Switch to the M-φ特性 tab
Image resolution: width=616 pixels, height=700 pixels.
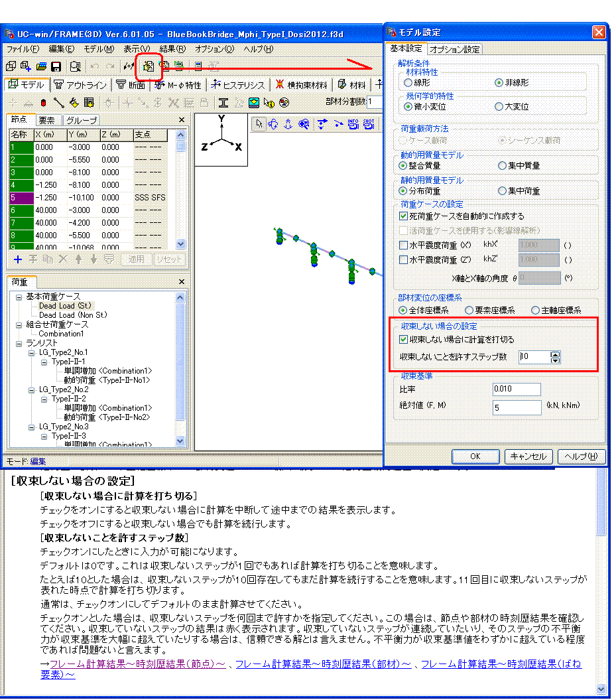pyautogui.click(x=178, y=85)
